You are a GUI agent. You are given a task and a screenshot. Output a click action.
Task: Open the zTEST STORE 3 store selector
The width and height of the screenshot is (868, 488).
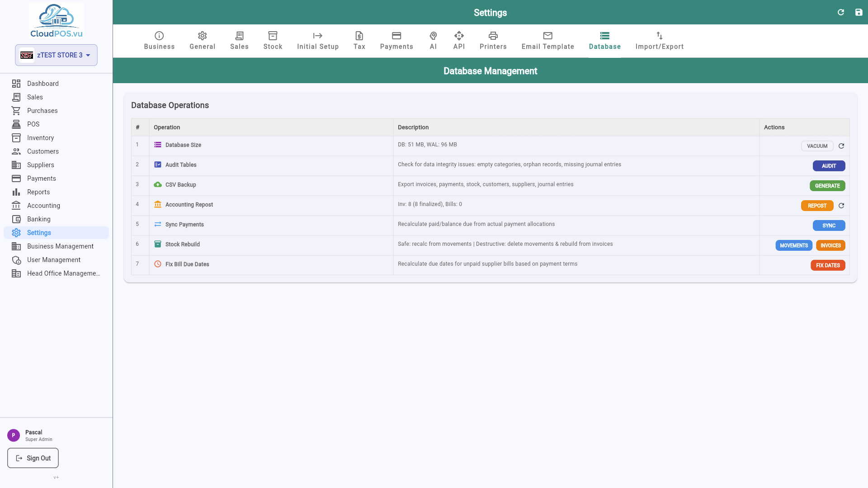[56, 55]
